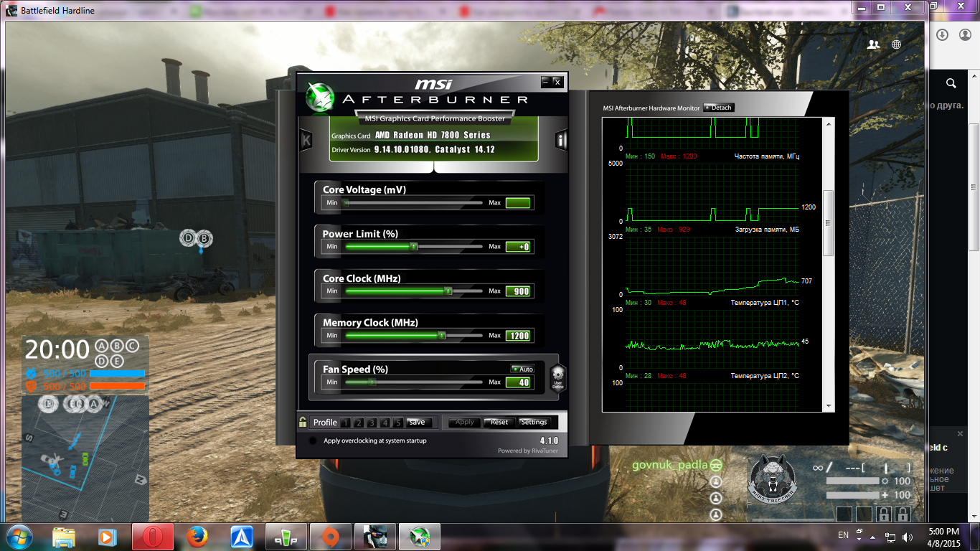This screenshot has width=980, height=551.
Task: Open the blue A-letter app in the taskbar
Action: (241, 537)
